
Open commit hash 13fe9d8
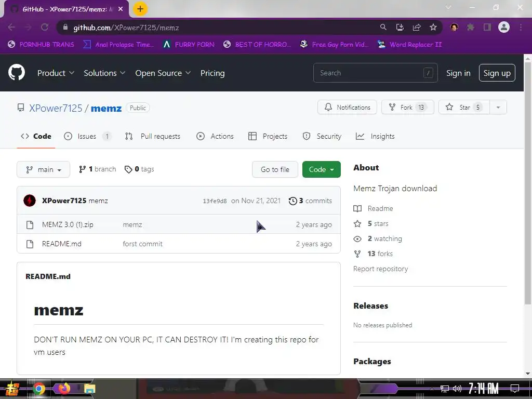click(x=215, y=201)
